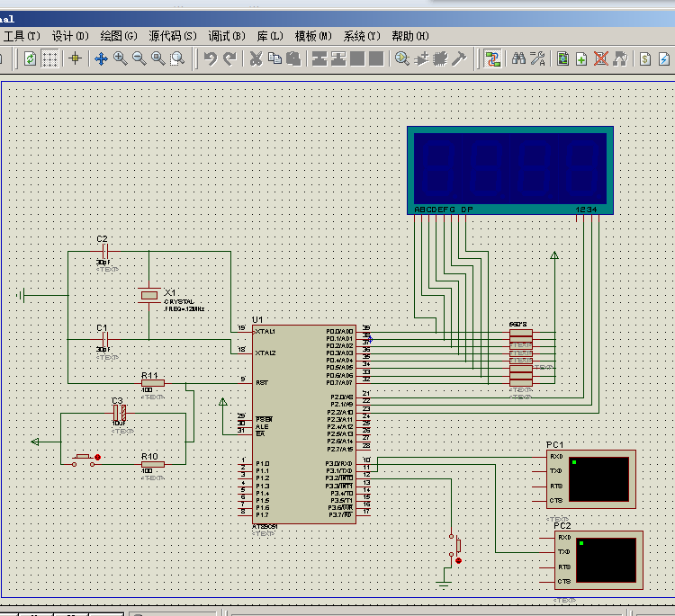
Task: Click the Decompose hammer icon
Action: click(459, 58)
